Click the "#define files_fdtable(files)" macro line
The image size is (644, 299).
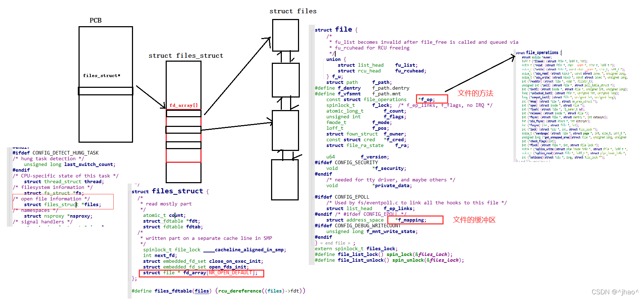(218, 291)
